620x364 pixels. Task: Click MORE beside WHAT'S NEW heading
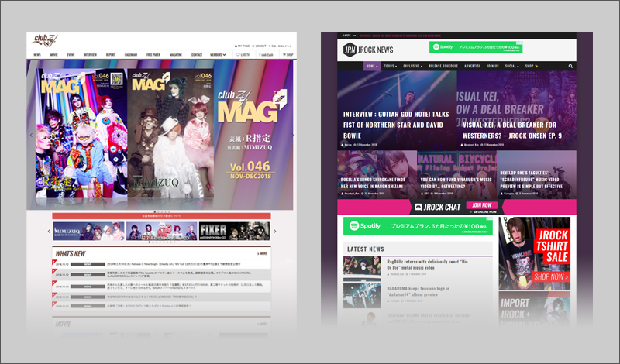263,253
